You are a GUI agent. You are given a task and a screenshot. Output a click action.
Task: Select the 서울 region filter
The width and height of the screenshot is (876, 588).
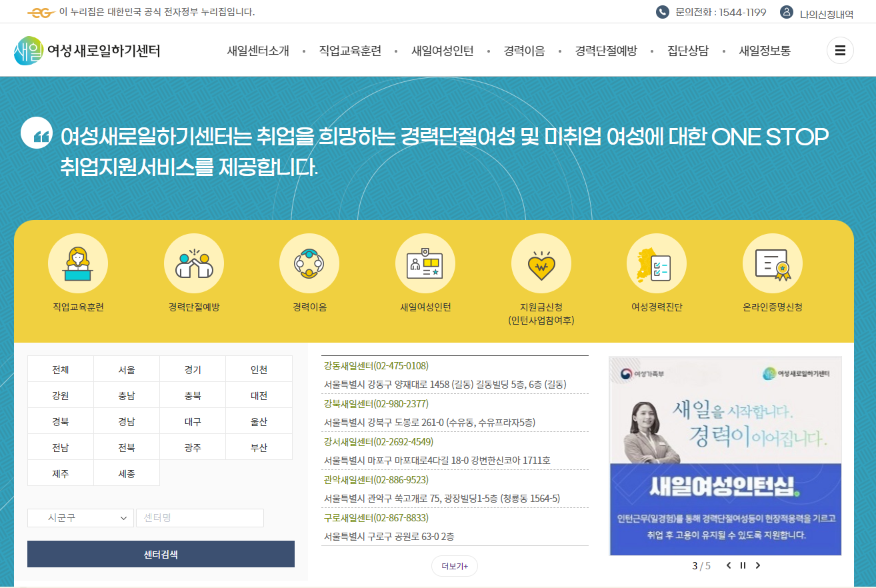[x=127, y=369]
